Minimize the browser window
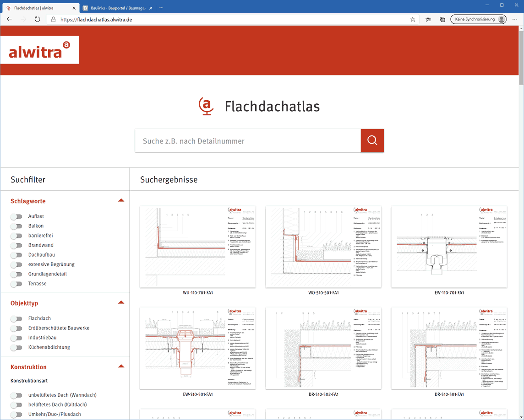Image resolution: width=524 pixels, height=420 pixels. (x=487, y=5)
